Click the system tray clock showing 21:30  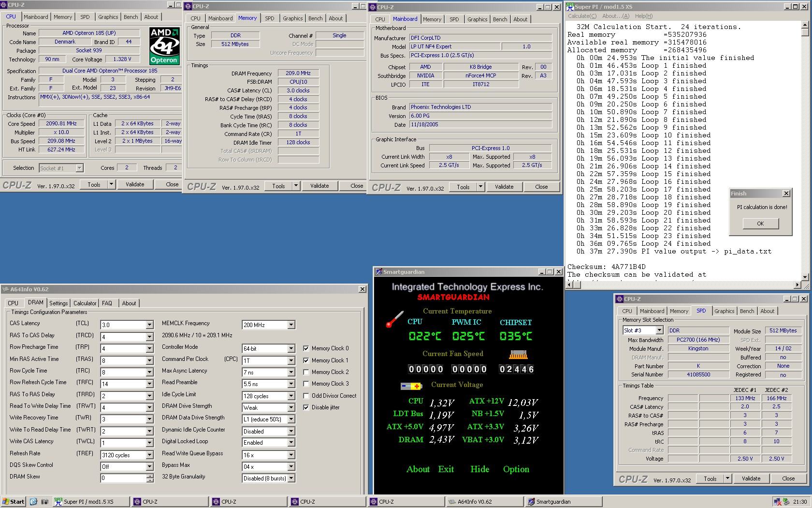pyautogui.click(x=799, y=502)
